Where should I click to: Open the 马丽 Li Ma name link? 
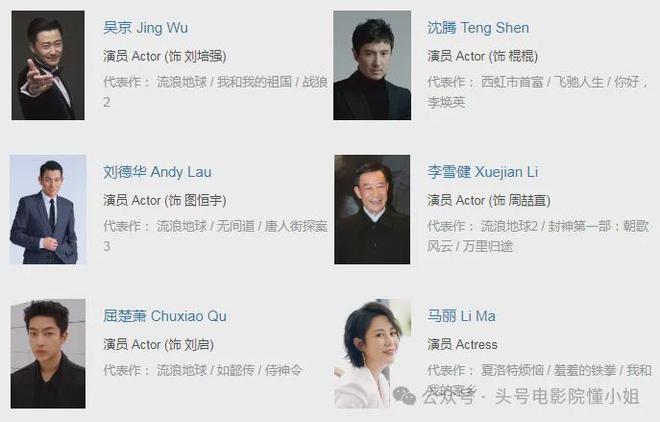(x=461, y=316)
